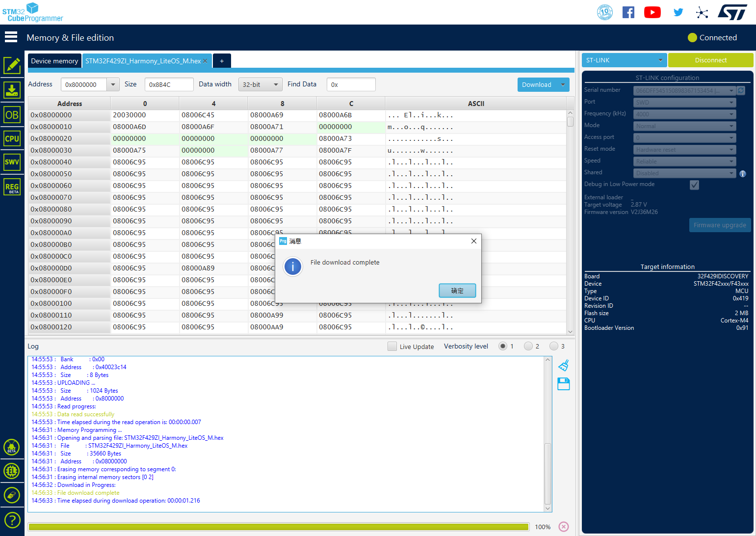The image size is (756, 536).
Task: Refresh the ST-LINK serial number list
Action: tap(741, 90)
